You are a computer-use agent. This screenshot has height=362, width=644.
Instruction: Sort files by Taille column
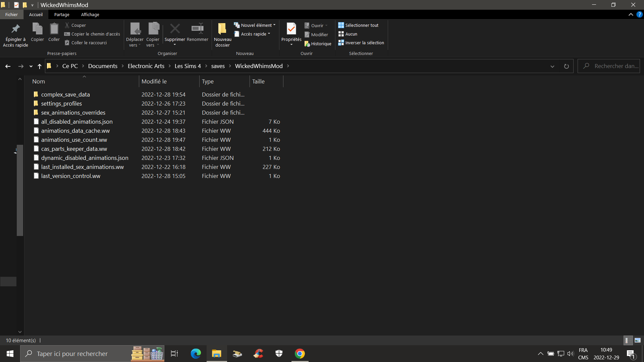(266, 81)
